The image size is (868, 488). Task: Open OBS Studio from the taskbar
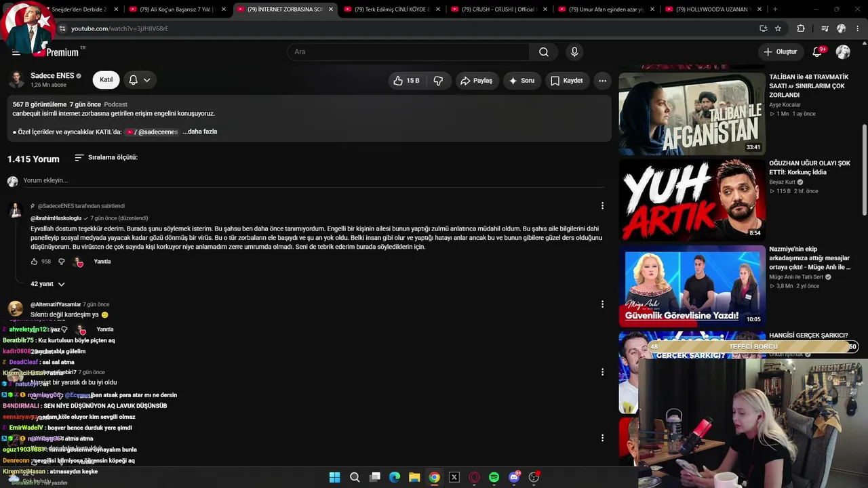point(534,477)
